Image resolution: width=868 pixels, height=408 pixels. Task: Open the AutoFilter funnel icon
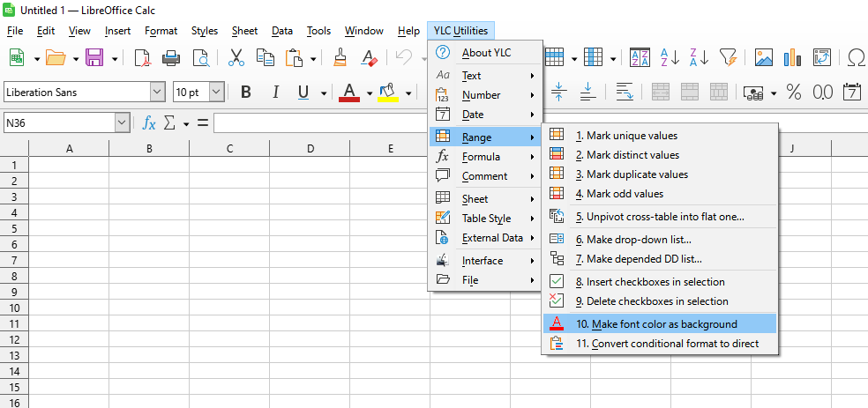point(727,58)
